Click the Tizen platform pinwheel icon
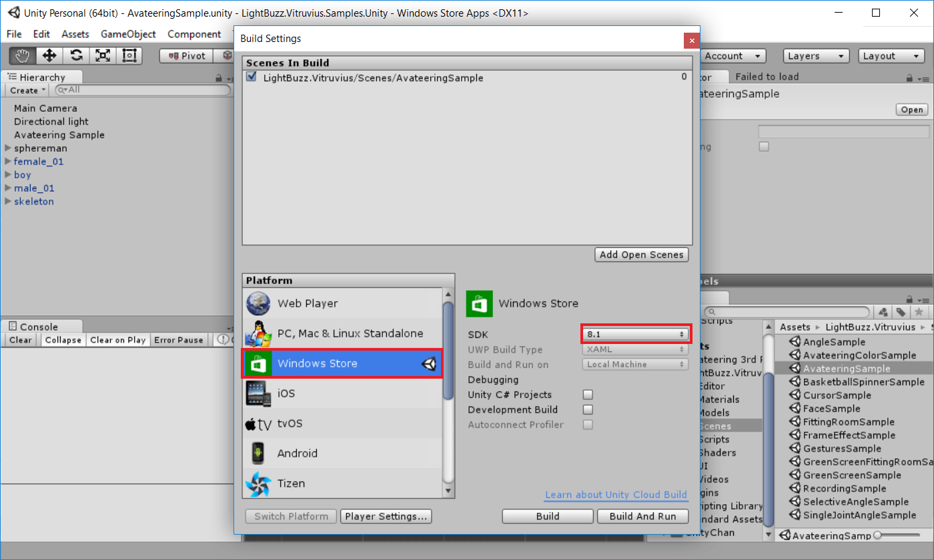The image size is (934, 560). (x=258, y=483)
